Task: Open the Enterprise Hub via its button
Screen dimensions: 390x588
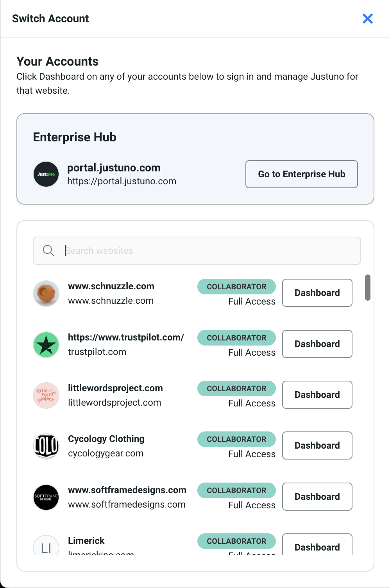Action: (301, 174)
